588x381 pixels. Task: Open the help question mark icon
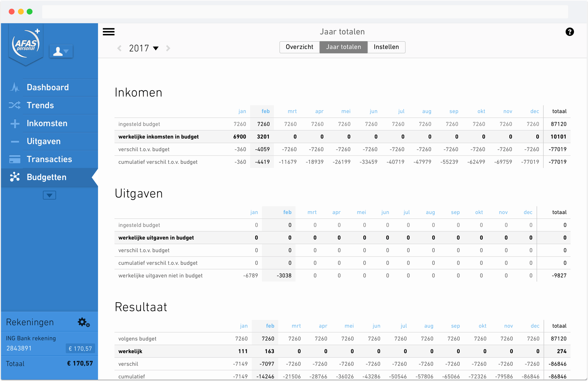coord(570,32)
